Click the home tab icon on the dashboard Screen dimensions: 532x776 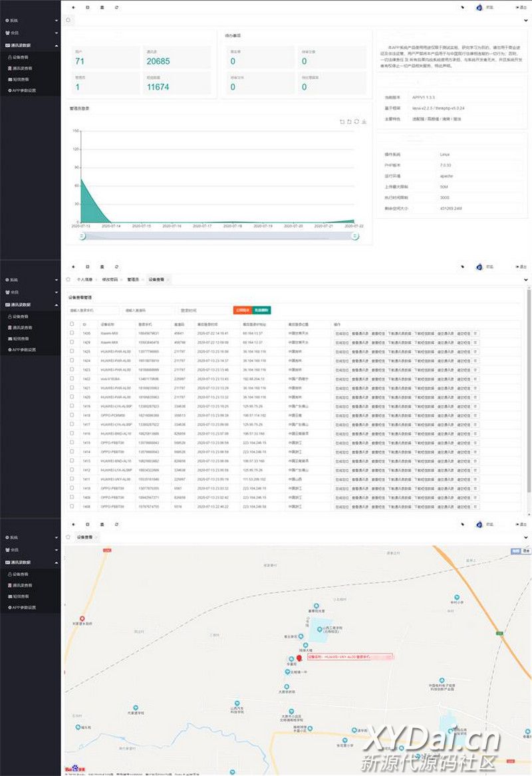point(68,21)
